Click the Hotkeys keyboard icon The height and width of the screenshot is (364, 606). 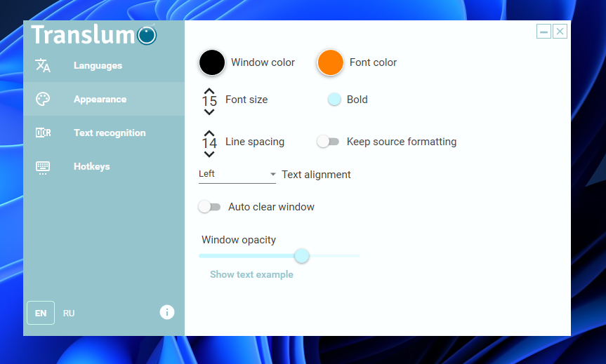[x=43, y=166]
